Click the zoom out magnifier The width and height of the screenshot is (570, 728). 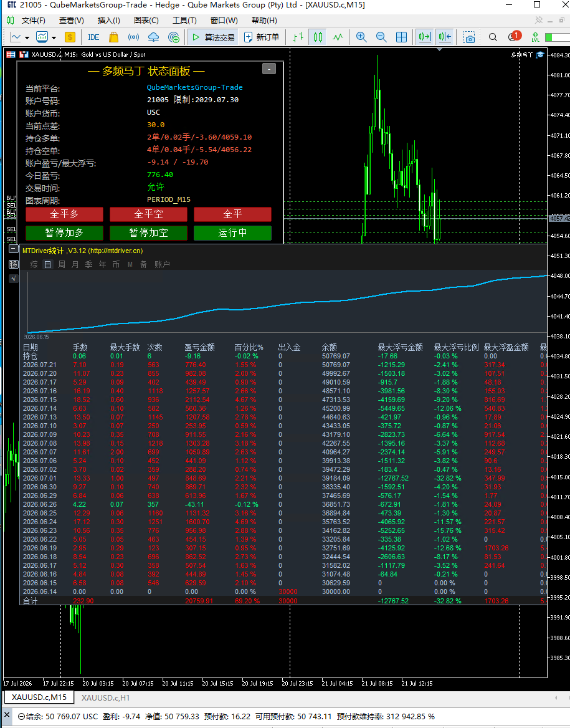[381, 37]
